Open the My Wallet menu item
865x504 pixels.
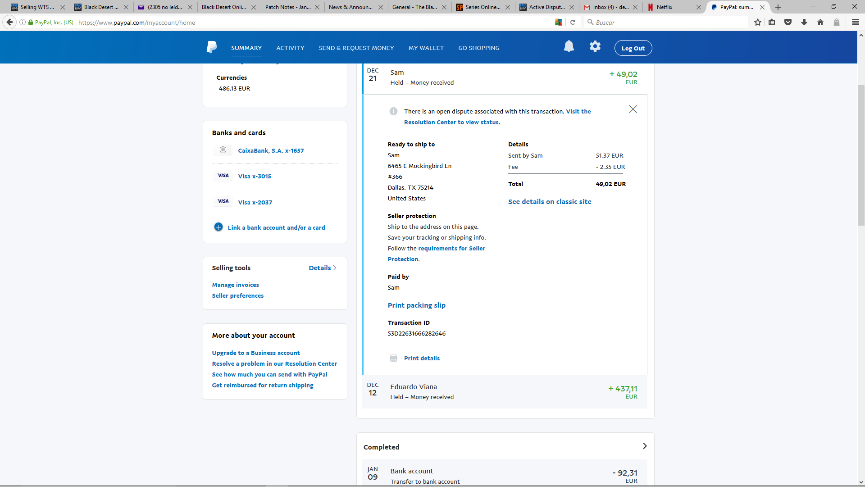(426, 48)
